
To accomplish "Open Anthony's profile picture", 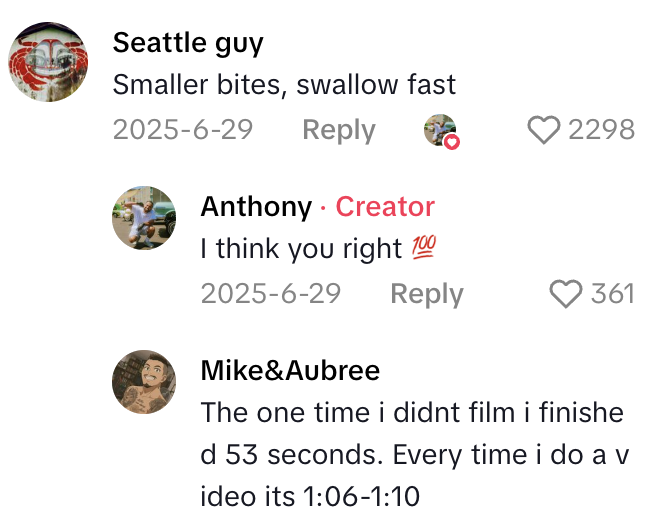I will tap(143, 218).
